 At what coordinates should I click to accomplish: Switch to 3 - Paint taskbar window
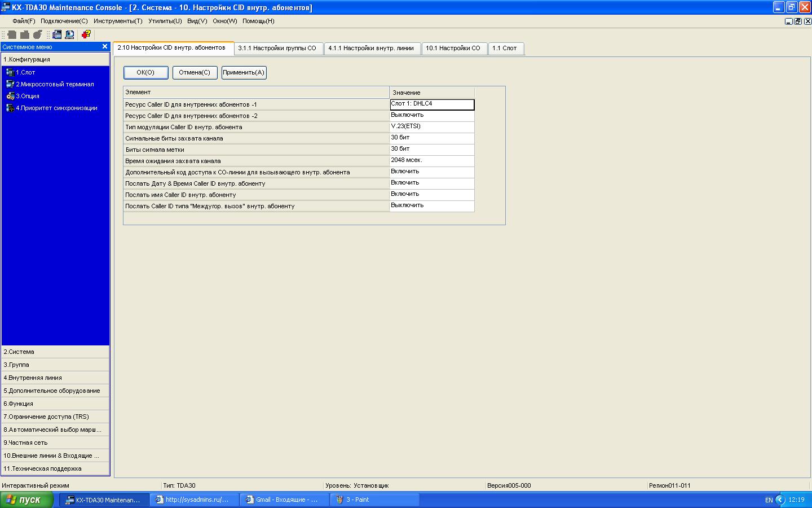[x=374, y=500]
